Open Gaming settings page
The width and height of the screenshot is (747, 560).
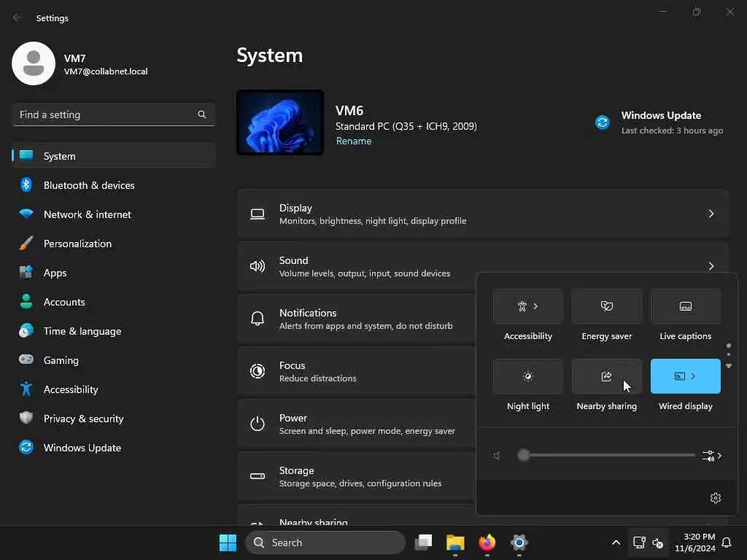(113, 360)
